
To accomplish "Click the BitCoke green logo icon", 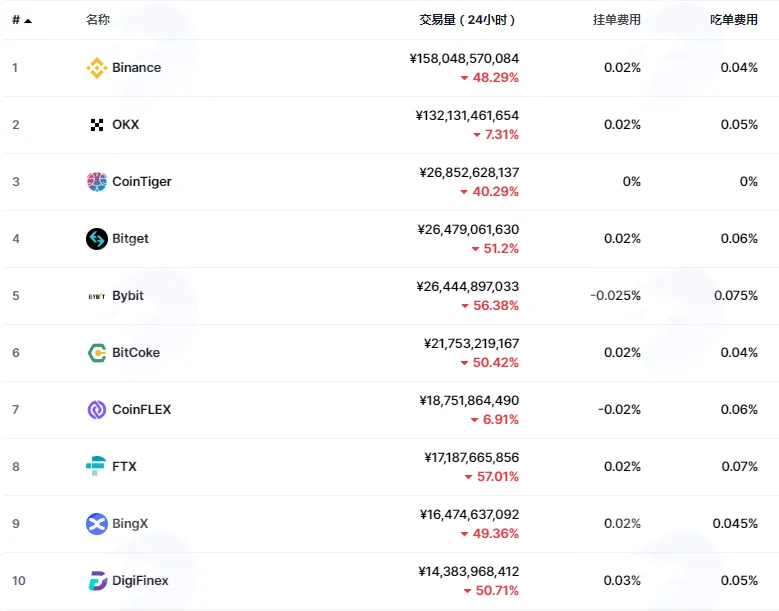I will pos(96,353).
